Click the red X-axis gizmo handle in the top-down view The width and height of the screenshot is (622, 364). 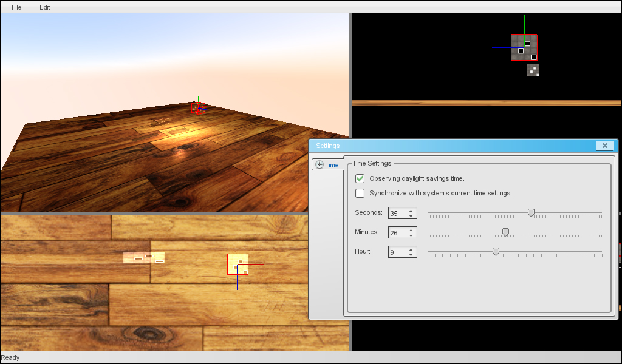(x=256, y=265)
